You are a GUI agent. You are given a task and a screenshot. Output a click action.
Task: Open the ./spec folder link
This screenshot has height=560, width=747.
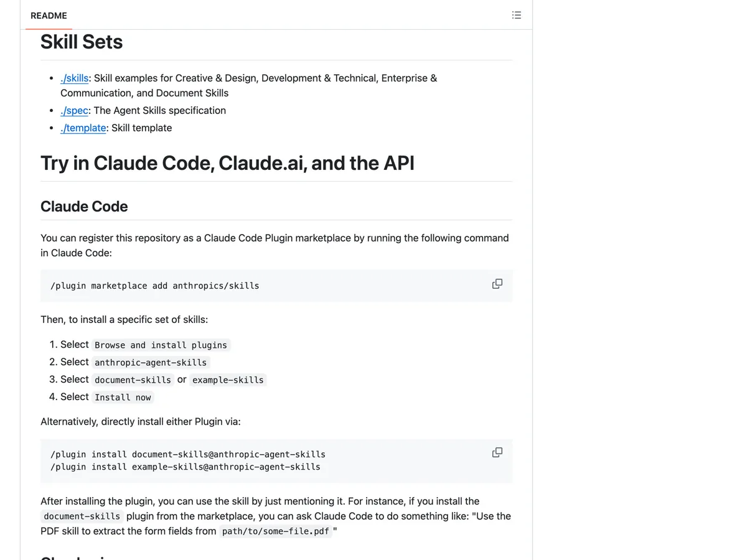point(74,111)
